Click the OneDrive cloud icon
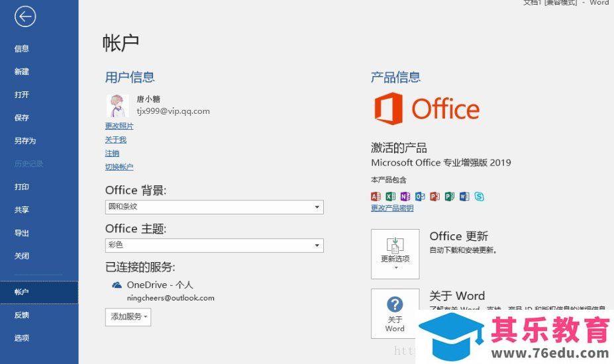Viewport: 614px width, 364px height. (x=117, y=285)
